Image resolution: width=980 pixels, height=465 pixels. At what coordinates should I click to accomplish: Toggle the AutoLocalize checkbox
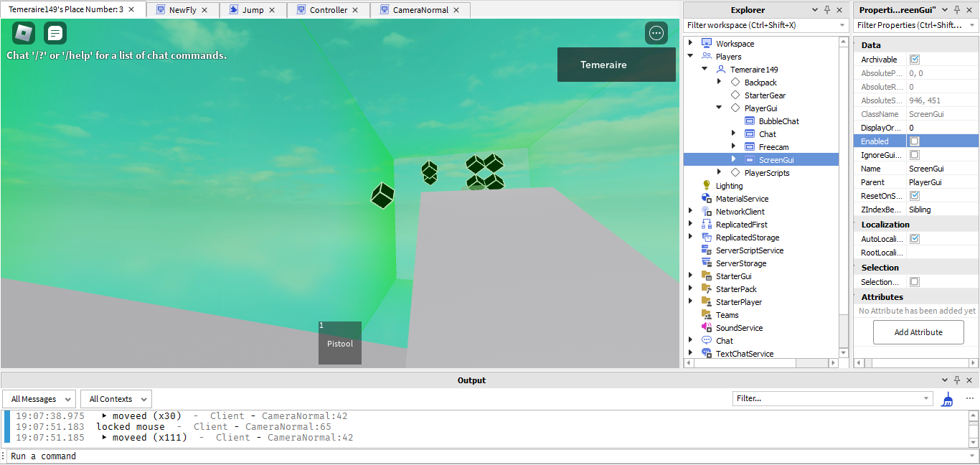coord(915,239)
